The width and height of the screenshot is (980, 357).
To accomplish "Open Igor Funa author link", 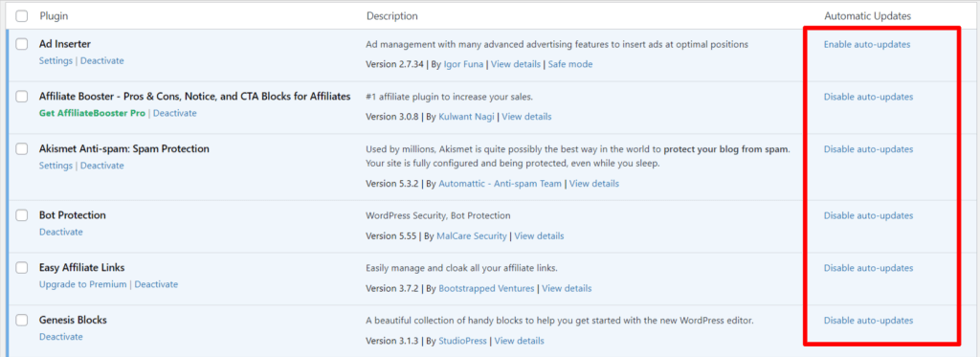I will (x=463, y=64).
